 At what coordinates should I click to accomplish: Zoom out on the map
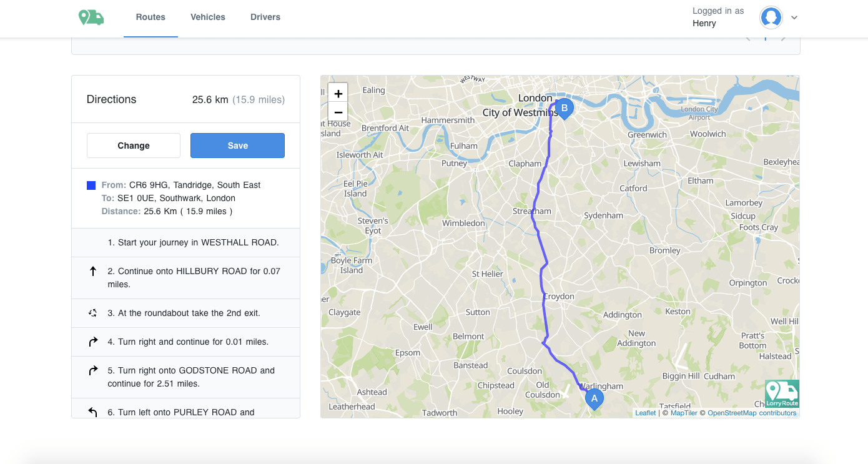[x=338, y=112]
